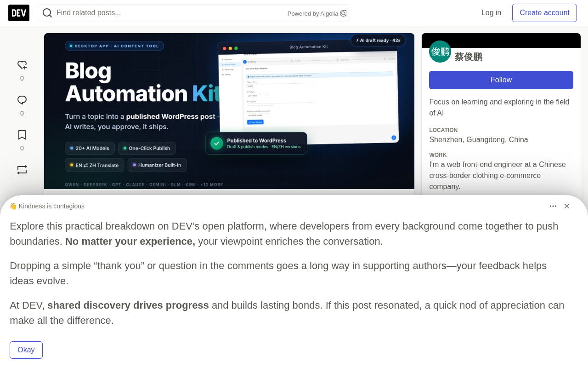Viewport: 588px width, 368px height.
Task: Dismiss the Kindness is contagious banner
Action: pyautogui.click(x=567, y=206)
